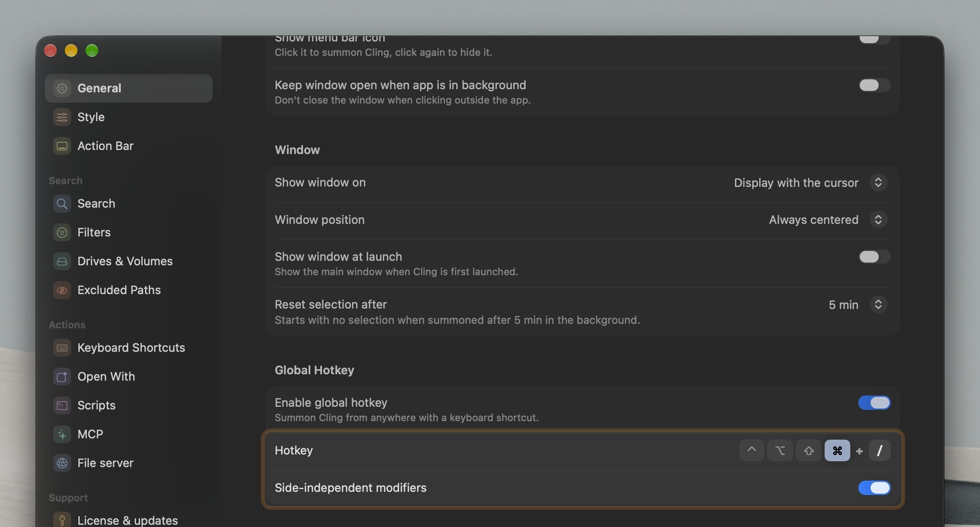Click the Search magnifier icon in the sidebar

(62, 204)
